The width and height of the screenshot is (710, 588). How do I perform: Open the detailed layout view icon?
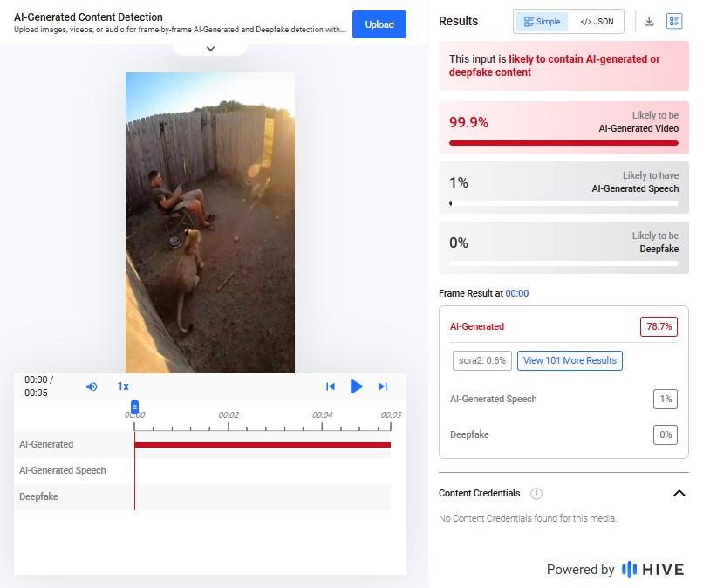673,21
